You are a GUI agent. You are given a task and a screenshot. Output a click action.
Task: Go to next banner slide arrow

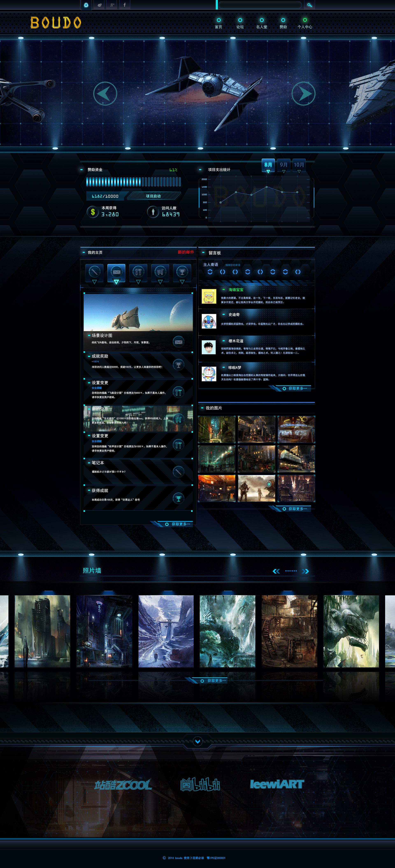(x=303, y=94)
